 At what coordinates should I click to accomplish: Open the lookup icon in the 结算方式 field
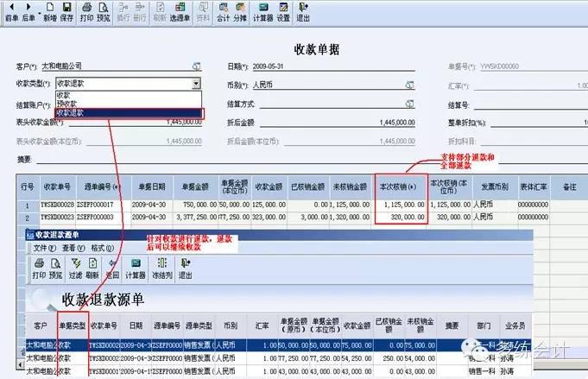410,104
